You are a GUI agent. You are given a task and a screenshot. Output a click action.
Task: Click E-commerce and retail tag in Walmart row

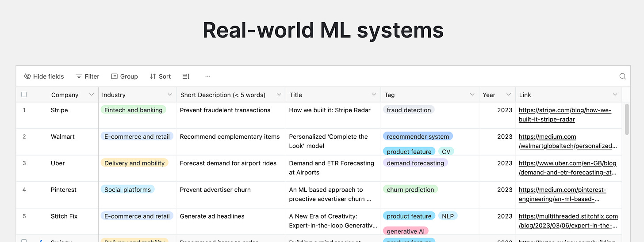coord(137,136)
